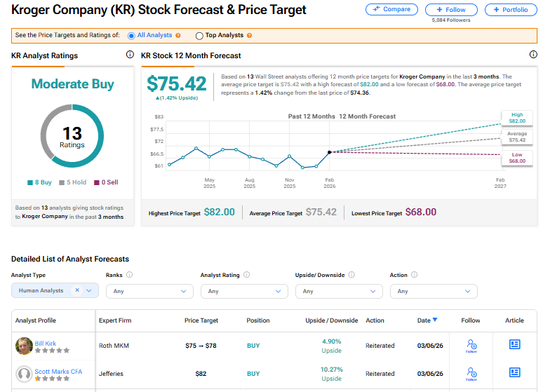Click the Ranks info icon
Viewport: 543px width, 392px height.
[130, 275]
